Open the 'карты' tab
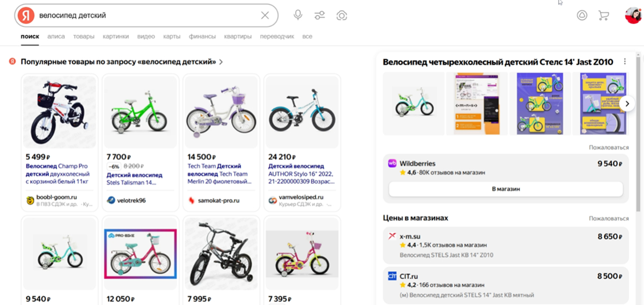This screenshot has height=305, width=644. click(172, 36)
